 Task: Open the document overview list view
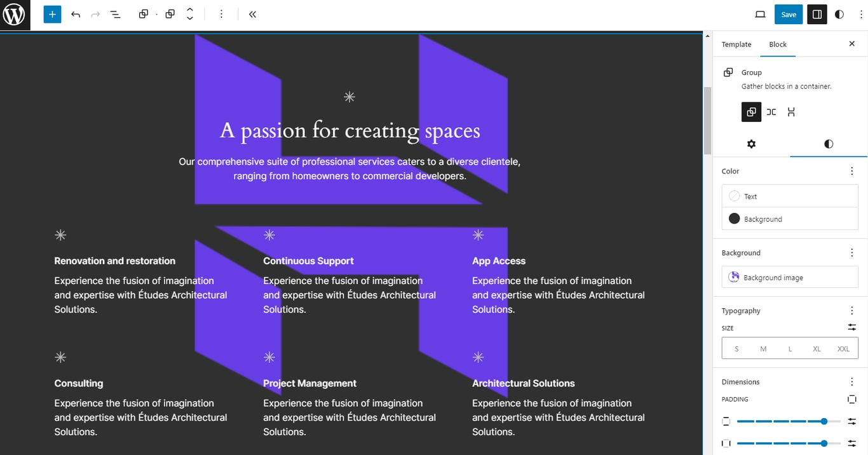[115, 14]
